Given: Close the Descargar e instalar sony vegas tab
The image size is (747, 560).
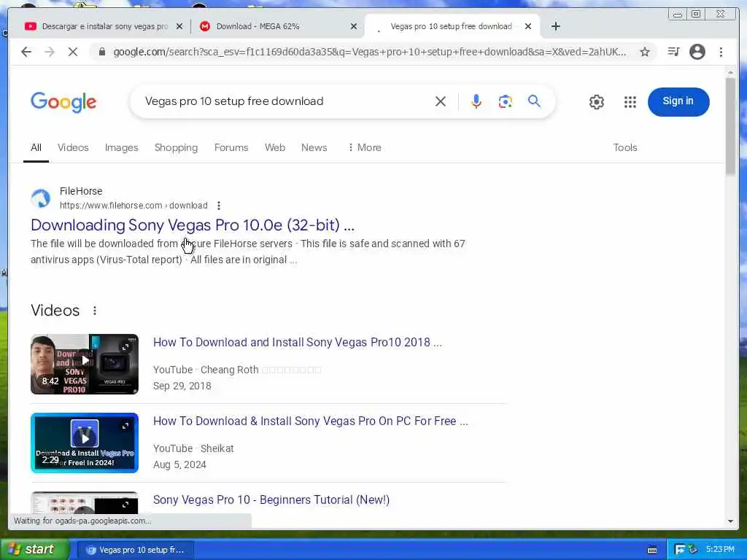Looking at the screenshot, I should pos(179,26).
